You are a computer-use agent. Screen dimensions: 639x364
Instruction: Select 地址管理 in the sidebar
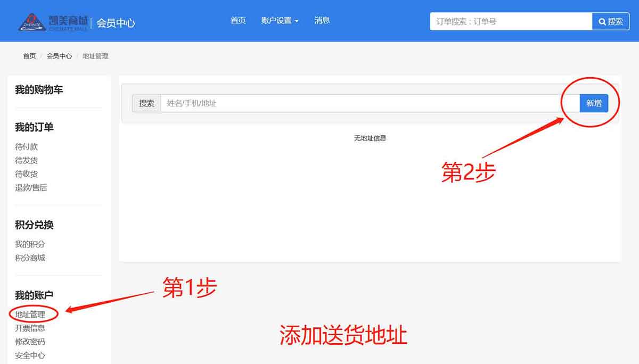coord(30,315)
